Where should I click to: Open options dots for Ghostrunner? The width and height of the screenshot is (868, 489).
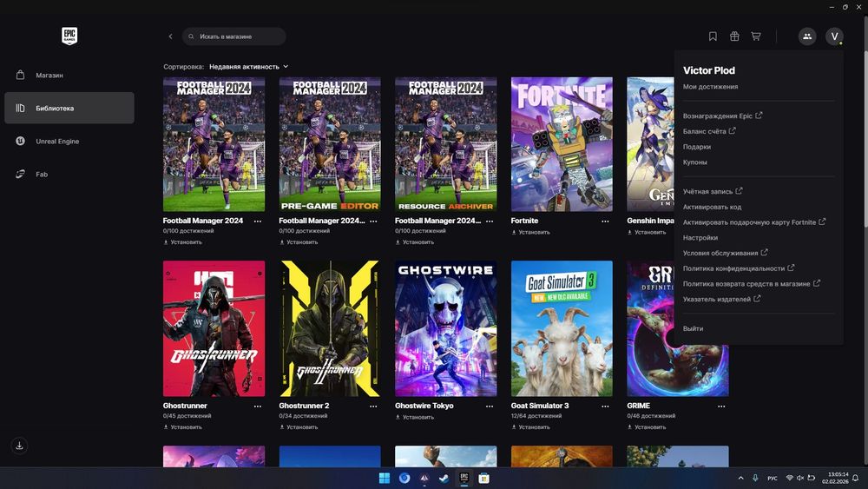coord(258,406)
